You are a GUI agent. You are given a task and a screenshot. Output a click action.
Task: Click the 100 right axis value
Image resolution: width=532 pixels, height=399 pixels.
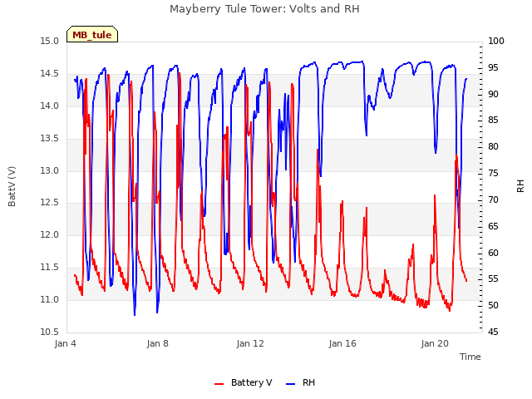tap(496, 41)
